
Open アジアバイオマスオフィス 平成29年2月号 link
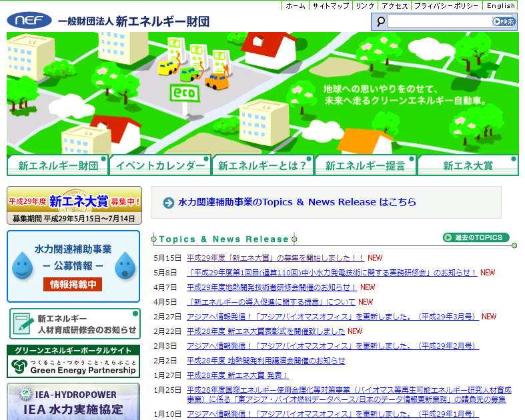[x=333, y=347]
